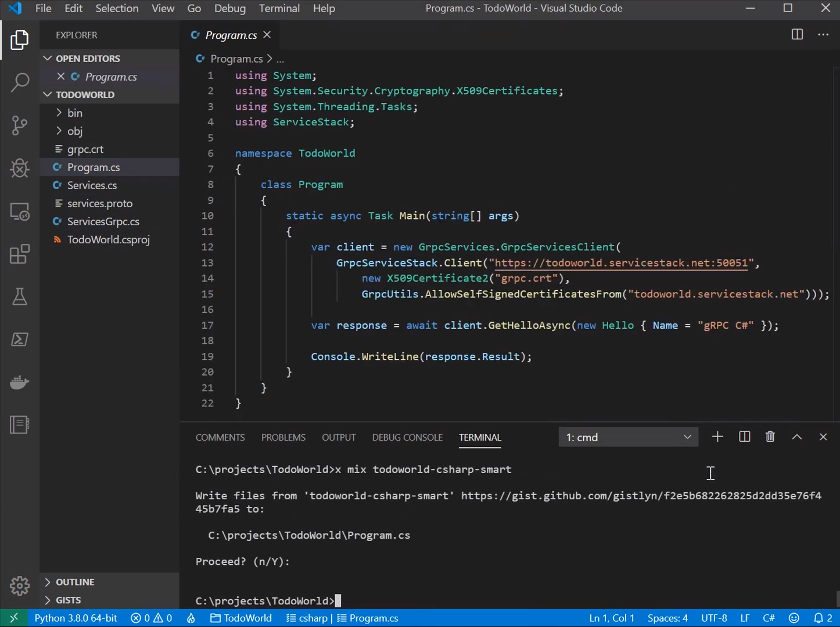Open the Terminal menu

279,9
